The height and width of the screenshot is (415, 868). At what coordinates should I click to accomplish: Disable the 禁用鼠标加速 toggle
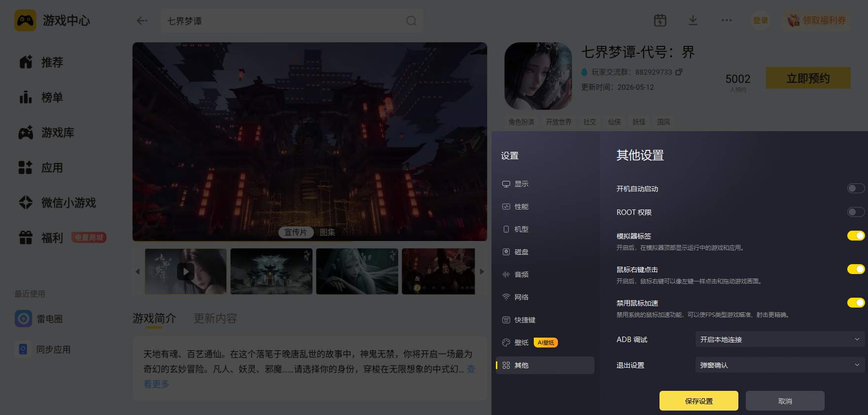[856, 303]
